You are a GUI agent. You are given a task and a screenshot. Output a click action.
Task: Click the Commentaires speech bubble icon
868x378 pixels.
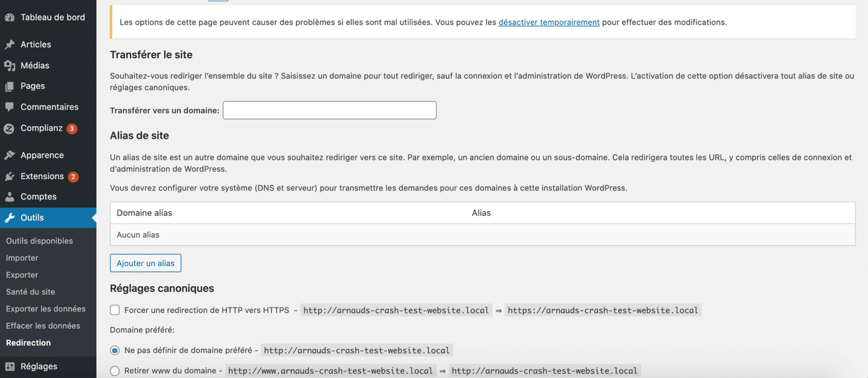(9, 107)
